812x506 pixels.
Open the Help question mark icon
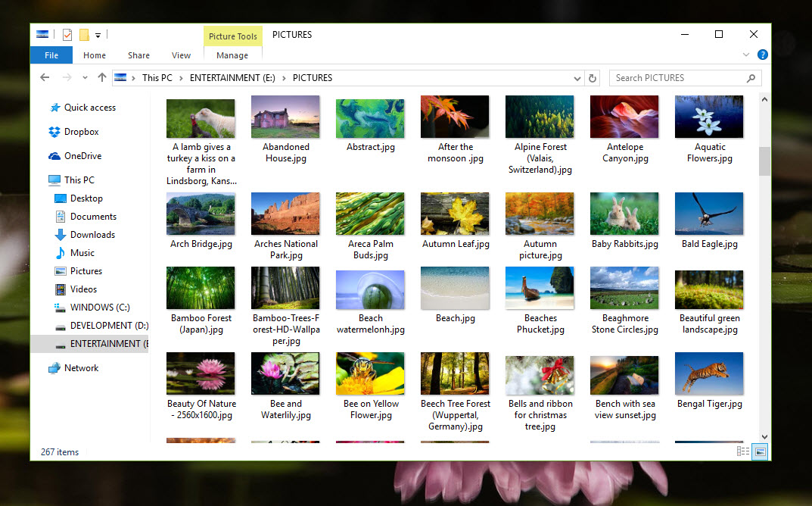click(x=762, y=55)
